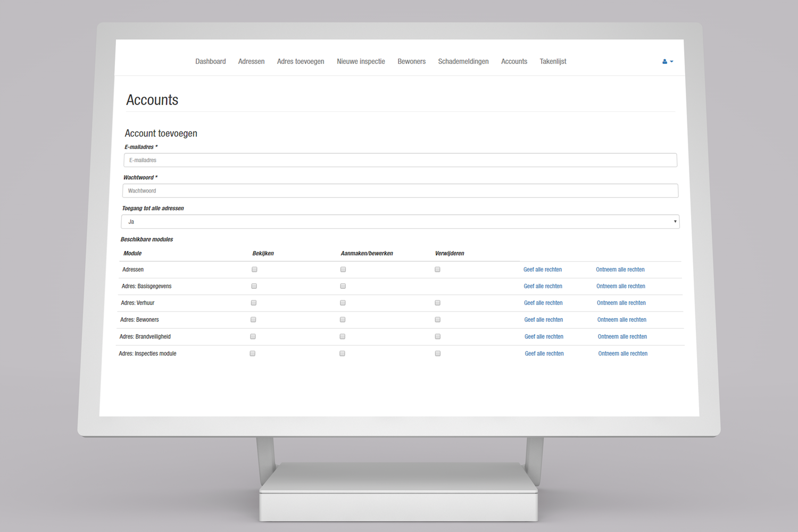Image resolution: width=798 pixels, height=532 pixels.
Task: Expand the Toegang tot alle adressen dropdown
Action: pos(400,222)
